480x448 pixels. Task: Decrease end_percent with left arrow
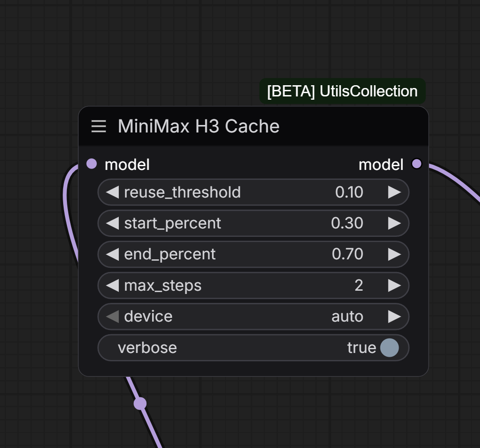tap(112, 254)
